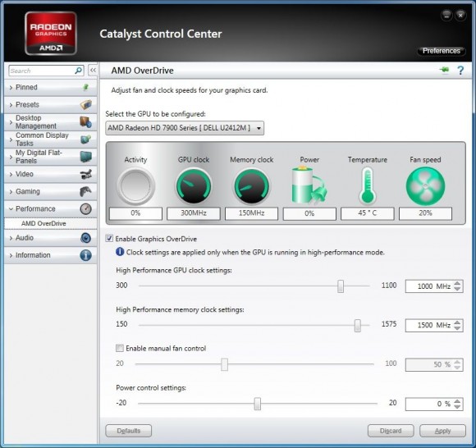Click the Common Display Tasks icon
This screenshot has width=476, height=448.
[86, 139]
